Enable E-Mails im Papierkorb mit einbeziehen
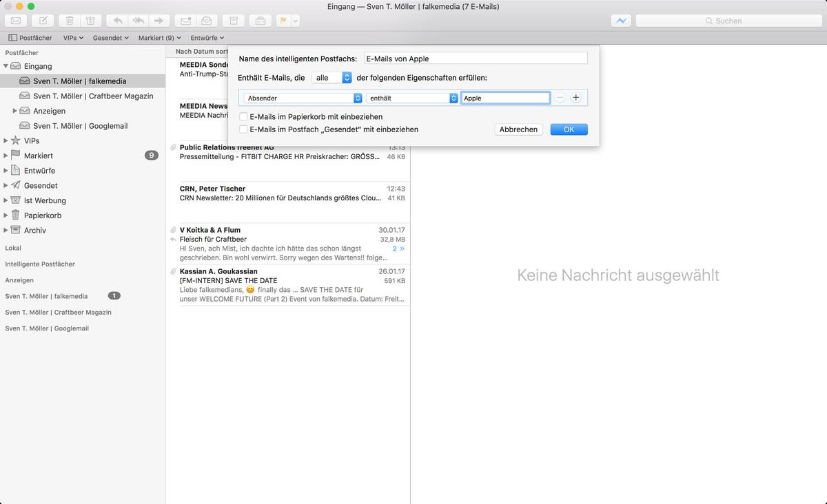The image size is (827, 504). click(x=243, y=117)
